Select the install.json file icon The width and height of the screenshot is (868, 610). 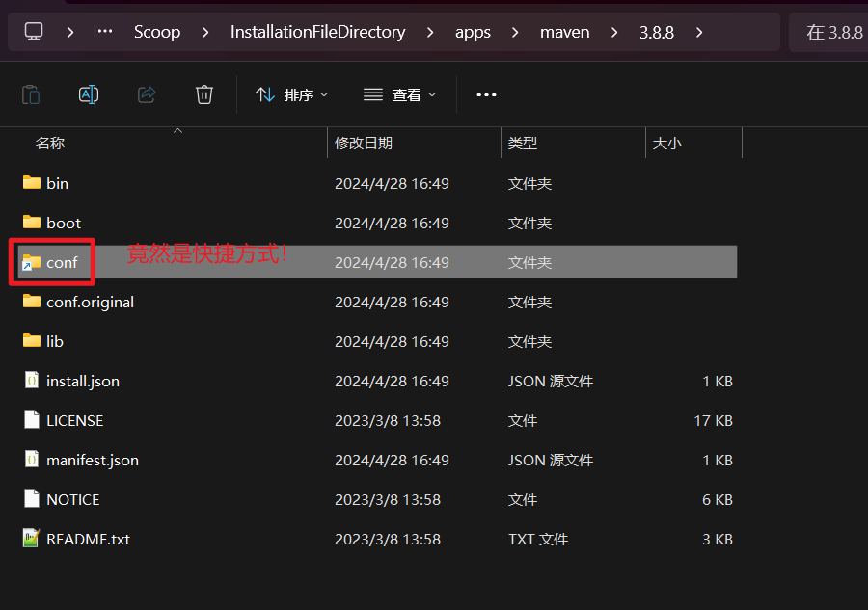pyautogui.click(x=32, y=381)
